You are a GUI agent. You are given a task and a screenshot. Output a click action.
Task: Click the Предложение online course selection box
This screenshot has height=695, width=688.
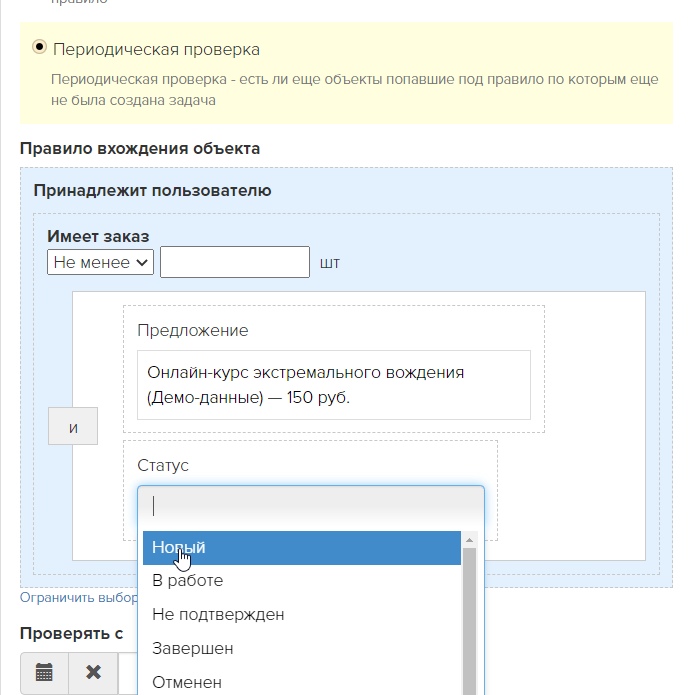pyautogui.click(x=334, y=385)
